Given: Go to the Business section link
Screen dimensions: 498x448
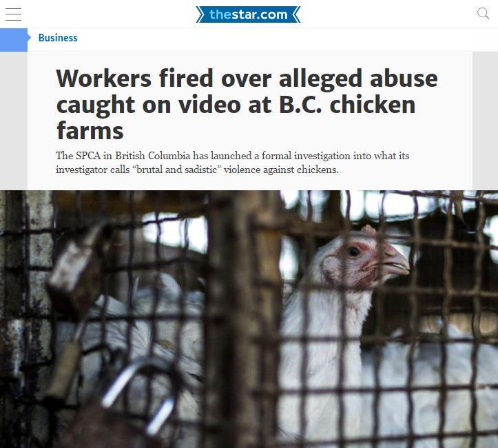Looking at the screenshot, I should 58,38.
